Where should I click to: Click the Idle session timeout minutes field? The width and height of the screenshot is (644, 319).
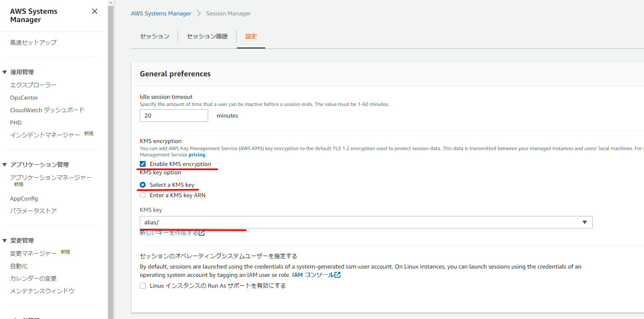point(174,116)
